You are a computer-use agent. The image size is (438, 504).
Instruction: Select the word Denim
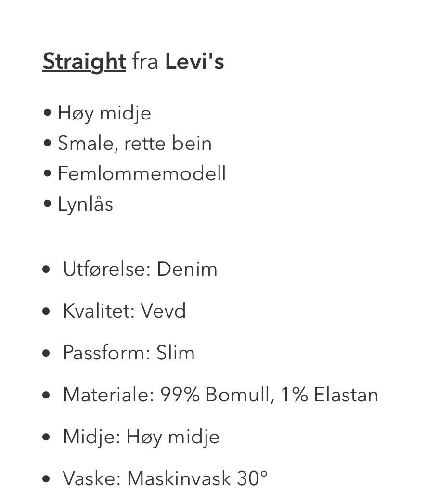(x=187, y=269)
